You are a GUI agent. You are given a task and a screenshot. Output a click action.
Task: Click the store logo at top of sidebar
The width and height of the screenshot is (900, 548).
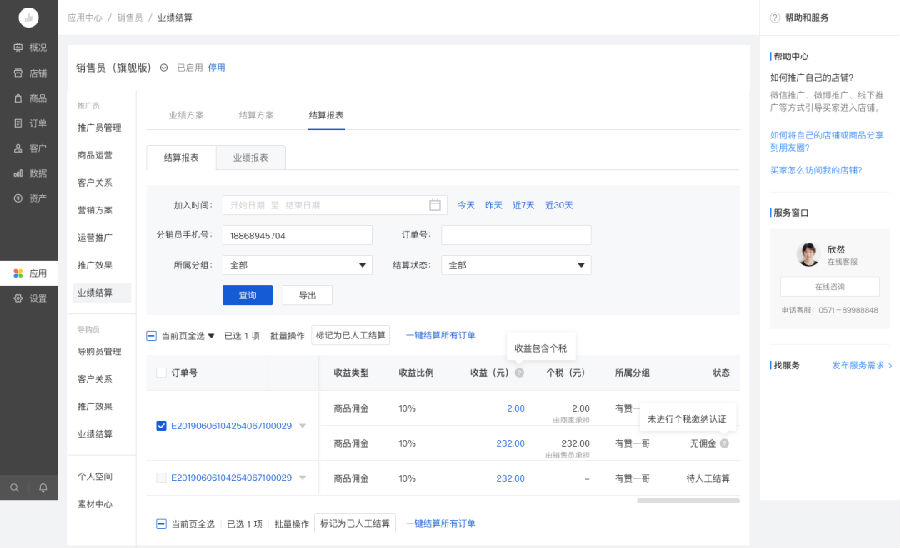pyautogui.click(x=28, y=18)
